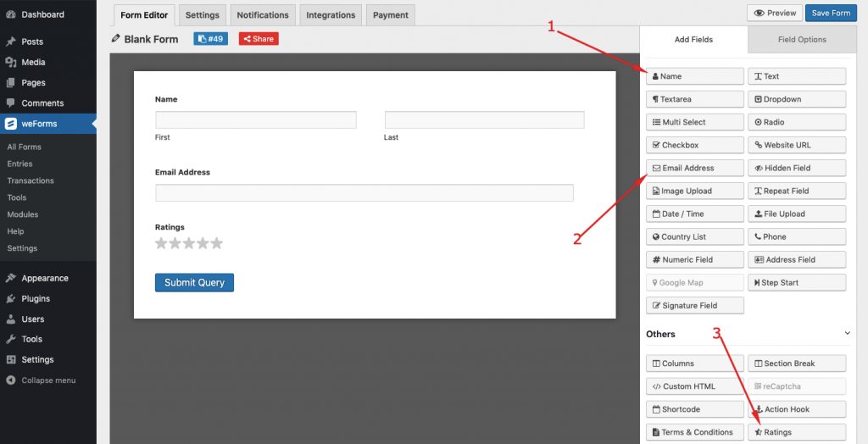The image size is (868, 444).
Task: Switch to the Integrations tab
Action: click(x=331, y=15)
